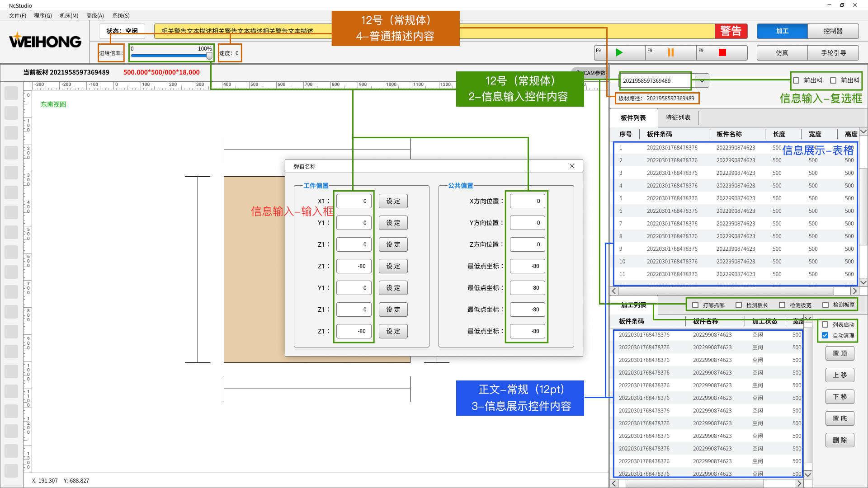The image size is (868, 488).
Task: Switch to the 控制器 mode button
Action: [x=833, y=31]
